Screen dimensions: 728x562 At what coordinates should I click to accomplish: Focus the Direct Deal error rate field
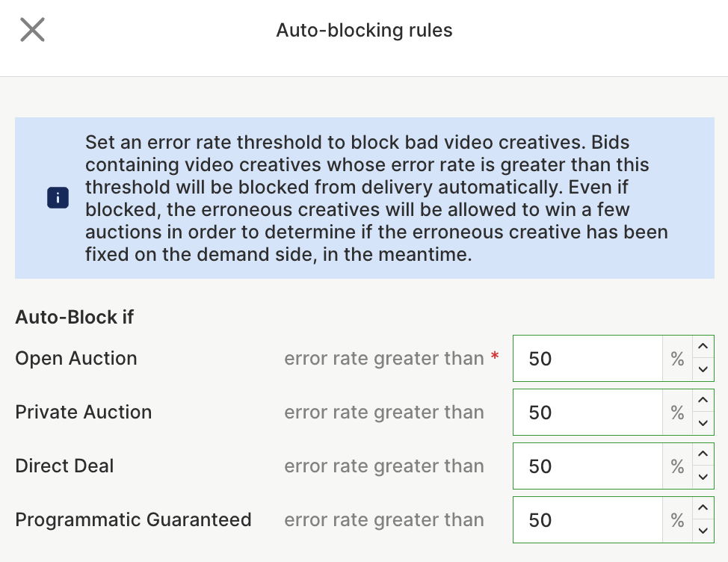(587, 466)
